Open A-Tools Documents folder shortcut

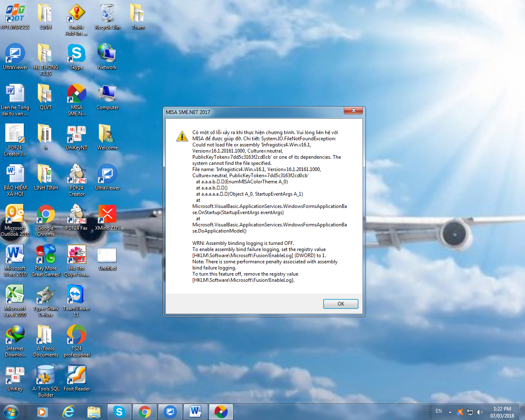click(x=46, y=341)
